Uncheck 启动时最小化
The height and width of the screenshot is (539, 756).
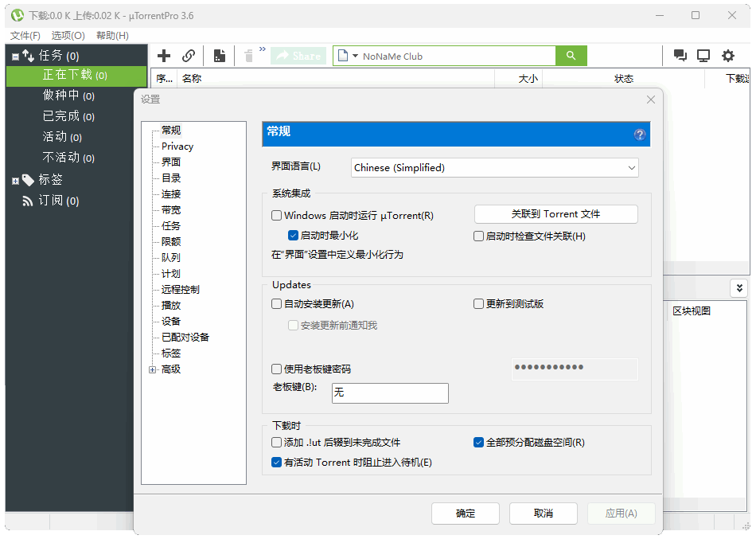(294, 235)
